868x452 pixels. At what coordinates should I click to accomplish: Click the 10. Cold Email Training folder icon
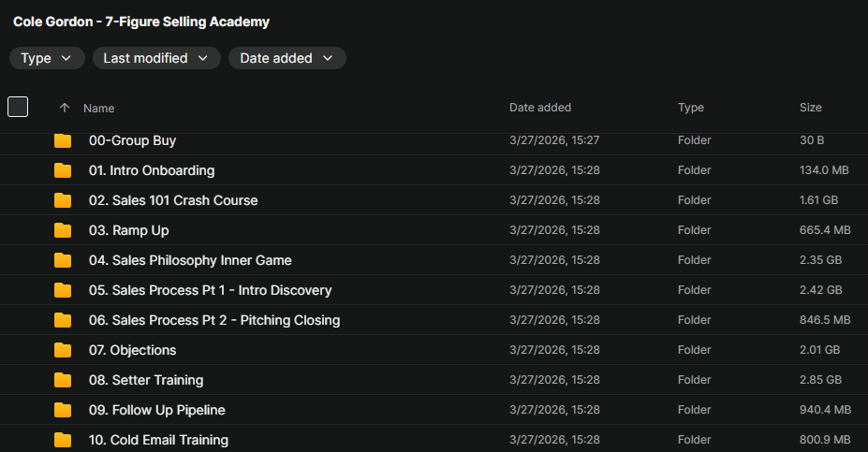[63, 440]
